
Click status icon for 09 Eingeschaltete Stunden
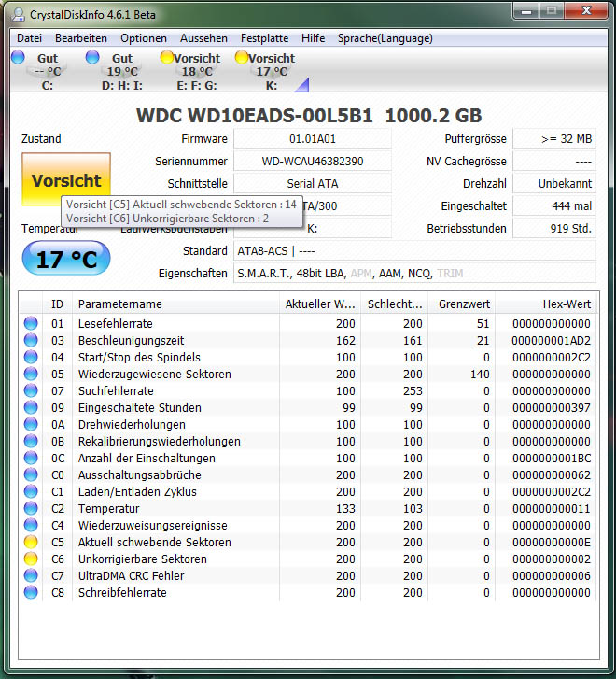click(31, 407)
